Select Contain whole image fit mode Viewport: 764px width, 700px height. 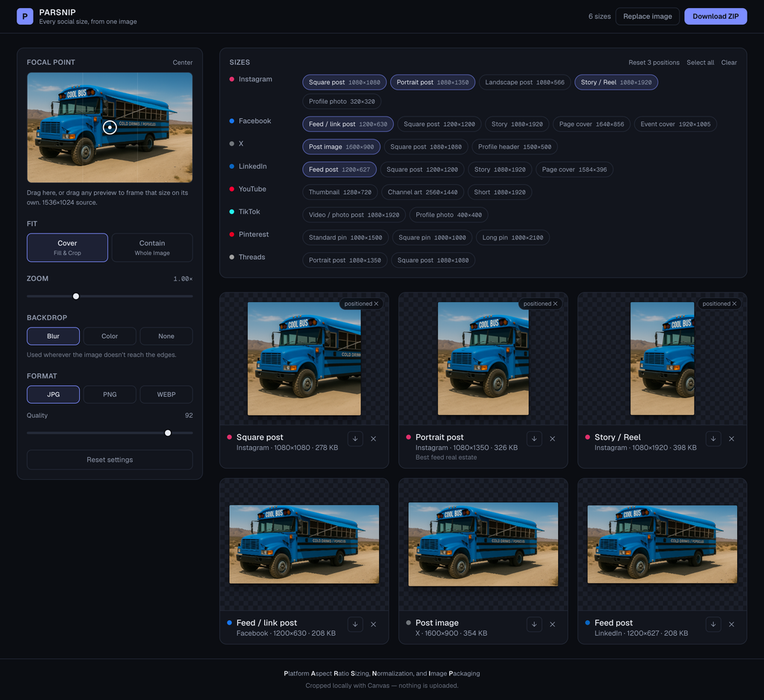coord(152,248)
